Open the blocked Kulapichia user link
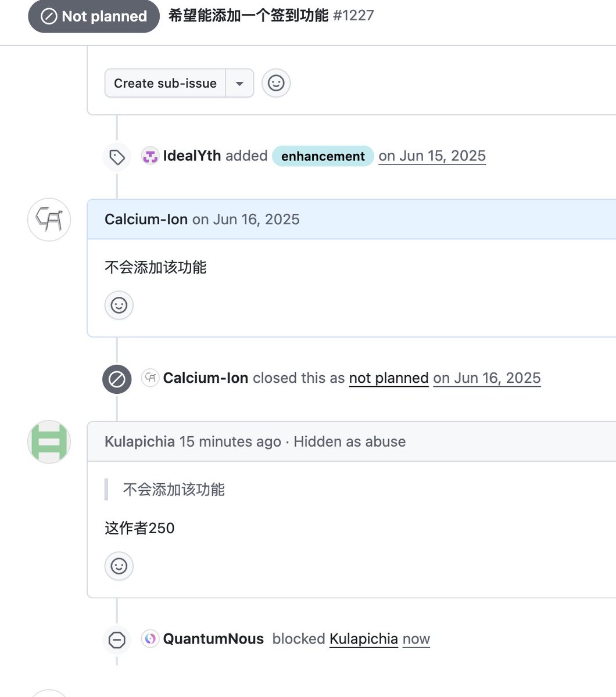Screen dimensions: 616x697 pos(364,639)
